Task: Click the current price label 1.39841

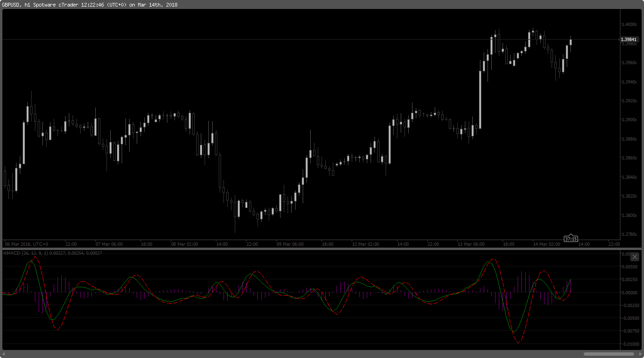Action: click(628, 40)
